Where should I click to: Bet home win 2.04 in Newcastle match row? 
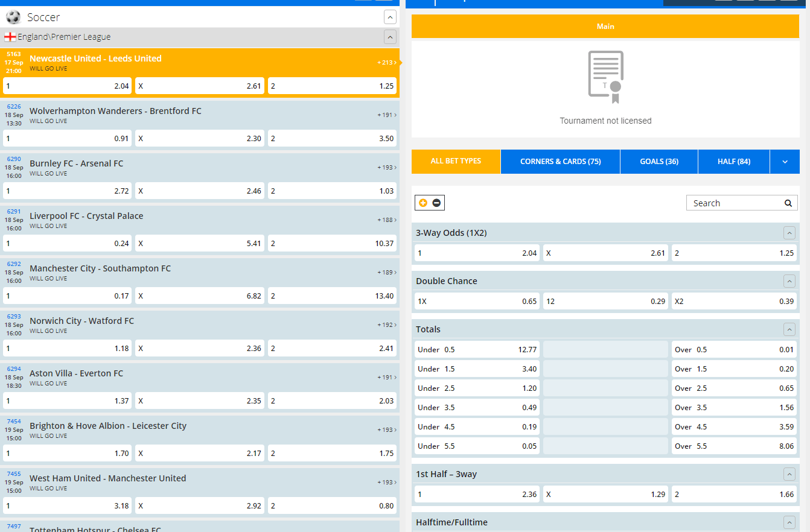tap(67, 86)
